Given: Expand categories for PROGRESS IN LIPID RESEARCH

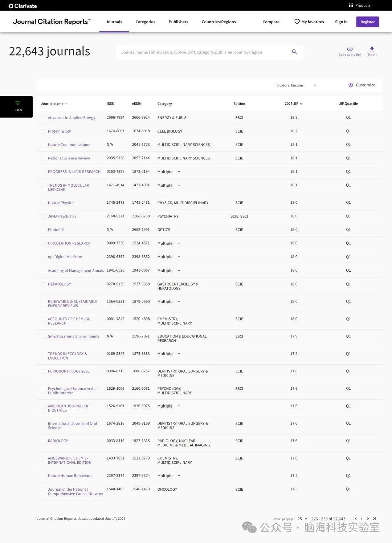Looking at the screenshot, I should [x=179, y=172].
